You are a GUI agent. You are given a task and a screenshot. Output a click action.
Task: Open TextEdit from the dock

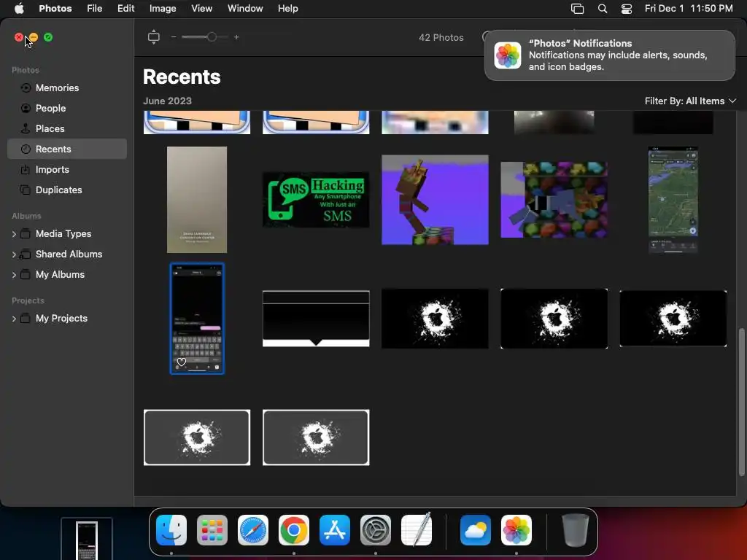pyautogui.click(x=417, y=530)
